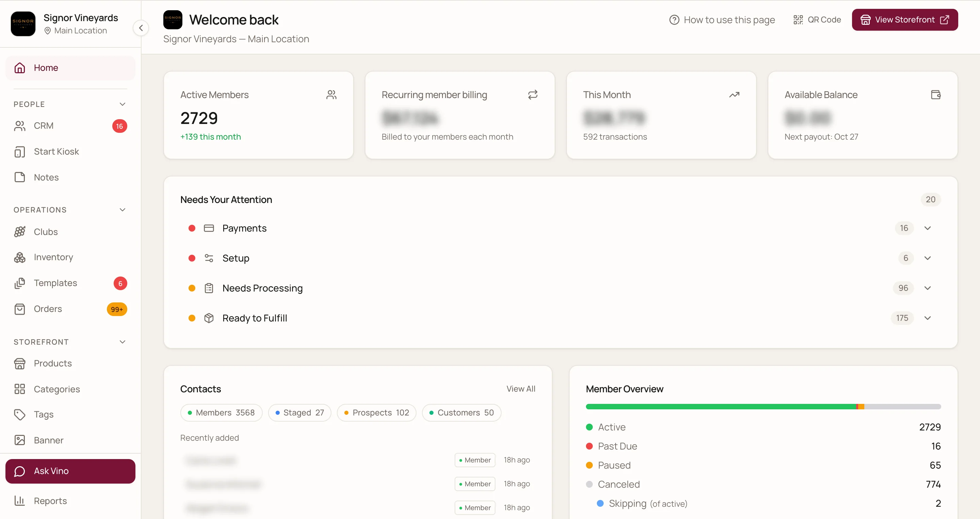
Task: Click the CRM red badge showing 16
Action: point(119,126)
